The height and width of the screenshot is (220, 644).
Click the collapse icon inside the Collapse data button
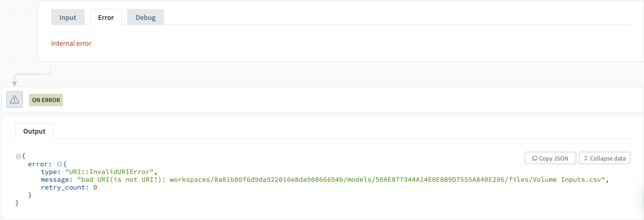click(x=587, y=158)
